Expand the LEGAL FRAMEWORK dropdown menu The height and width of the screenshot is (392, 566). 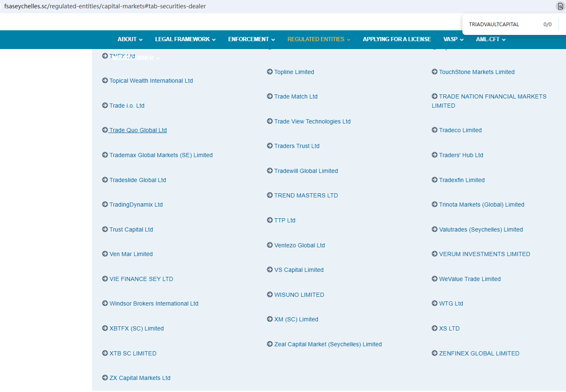[x=185, y=39]
